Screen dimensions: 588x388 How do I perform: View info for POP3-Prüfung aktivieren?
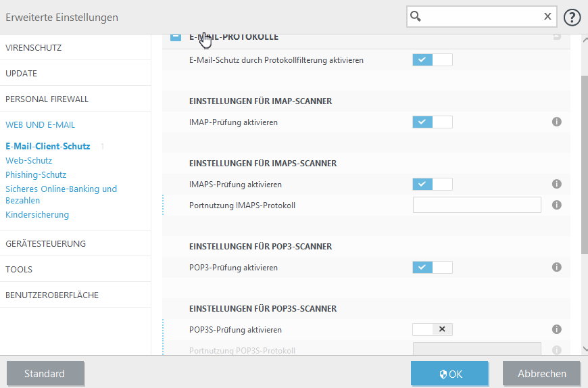(x=557, y=268)
